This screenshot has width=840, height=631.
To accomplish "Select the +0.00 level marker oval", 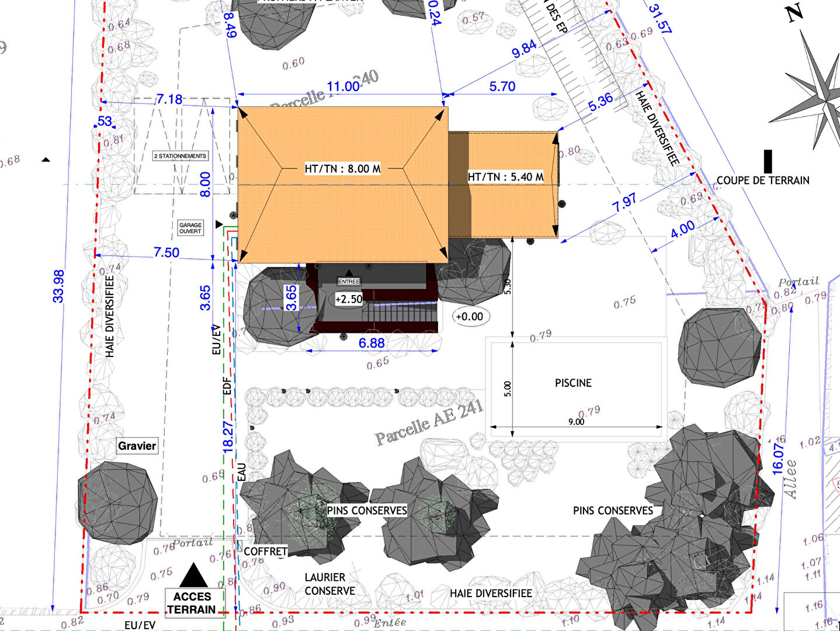I will 470,317.
